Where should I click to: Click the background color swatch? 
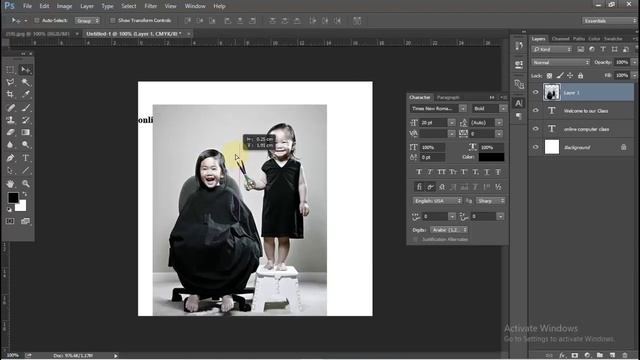point(21,207)
